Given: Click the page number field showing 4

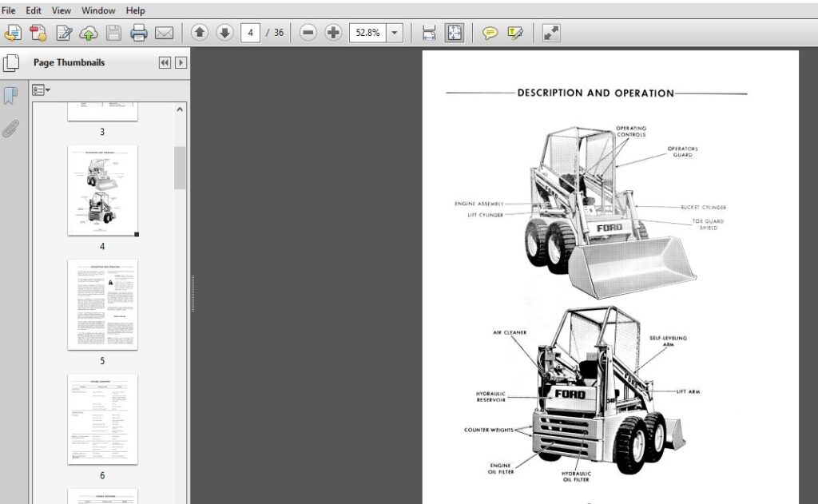Looking at the screenshot, I should point(250,33).
